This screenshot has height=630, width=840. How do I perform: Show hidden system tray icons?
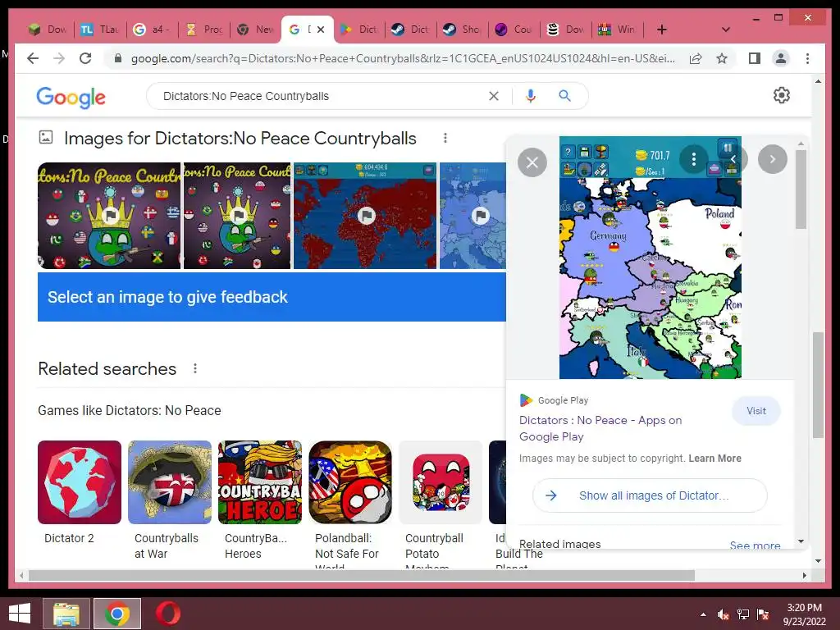tap(703, 614)
